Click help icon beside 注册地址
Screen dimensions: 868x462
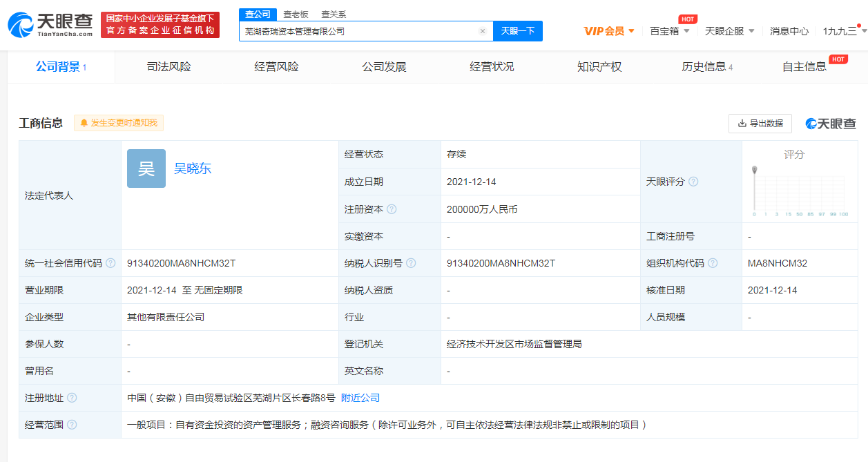72,398
